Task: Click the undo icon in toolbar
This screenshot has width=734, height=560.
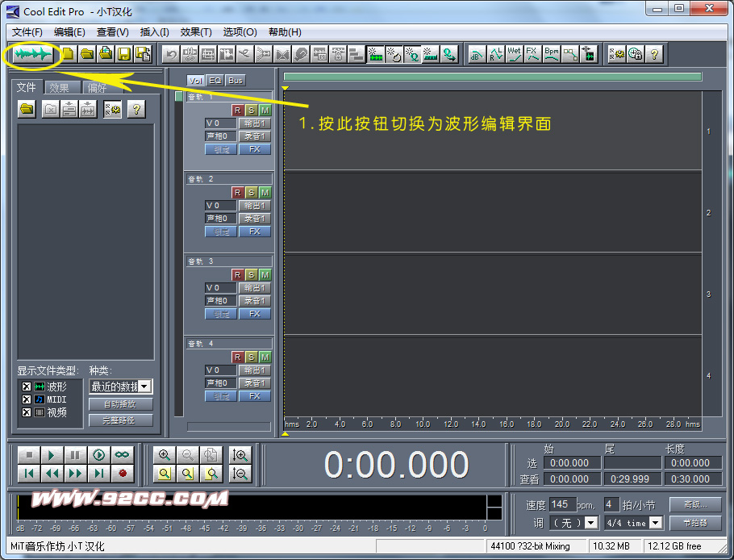Action: click(171, 54)
